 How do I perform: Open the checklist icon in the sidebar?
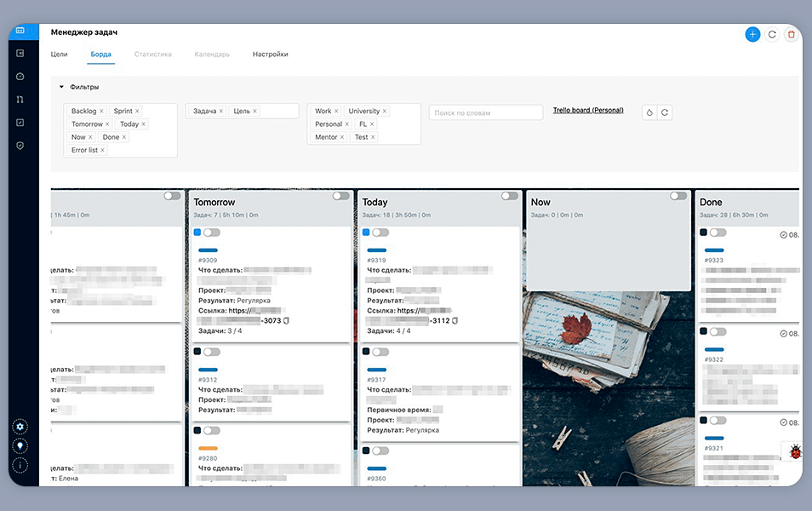20,123
